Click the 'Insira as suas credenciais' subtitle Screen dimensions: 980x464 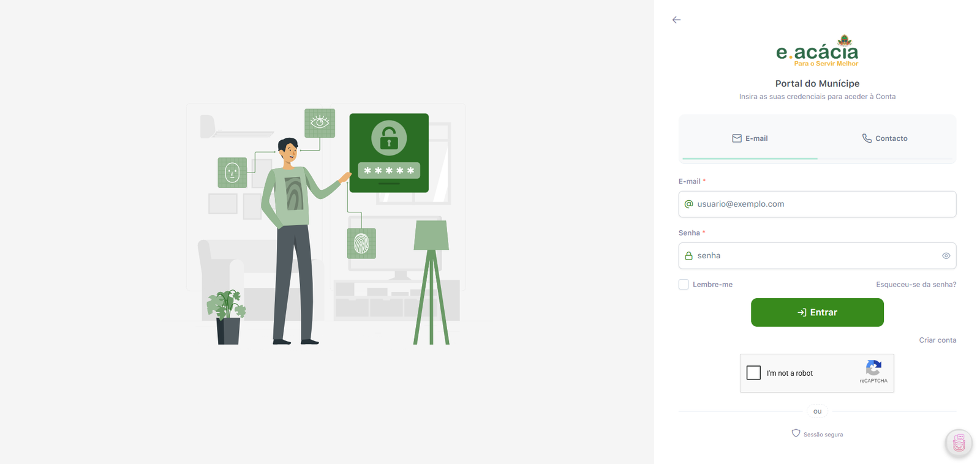(817, 97)
